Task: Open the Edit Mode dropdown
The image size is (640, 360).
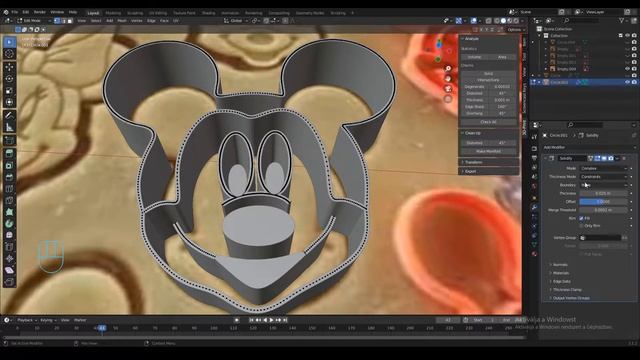Action: (x=34, y=20)
